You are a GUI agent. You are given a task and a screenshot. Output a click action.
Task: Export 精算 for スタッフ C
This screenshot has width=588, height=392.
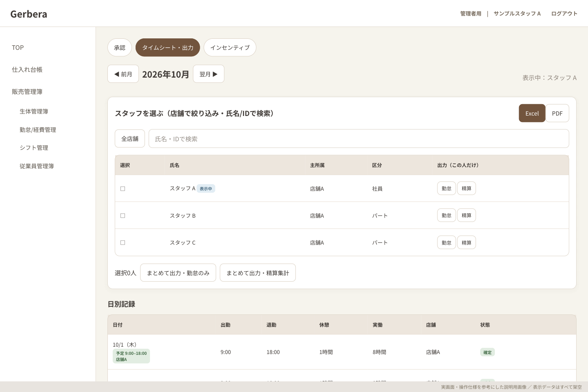tap(467, 243)
